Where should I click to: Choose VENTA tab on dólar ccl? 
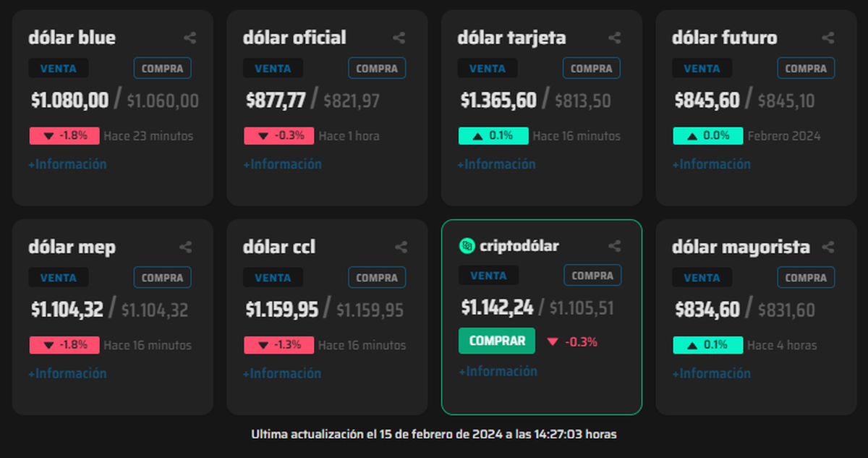coord(273,278)
